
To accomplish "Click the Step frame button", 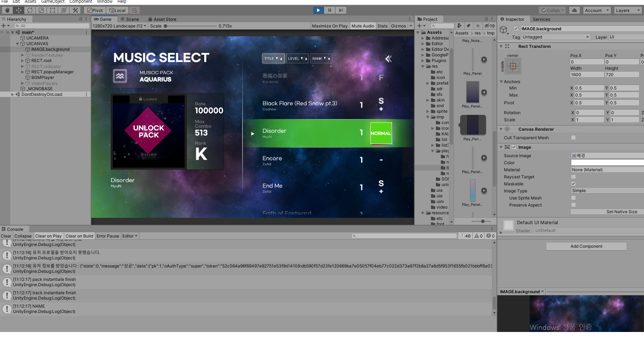I will tap(341, 10).
